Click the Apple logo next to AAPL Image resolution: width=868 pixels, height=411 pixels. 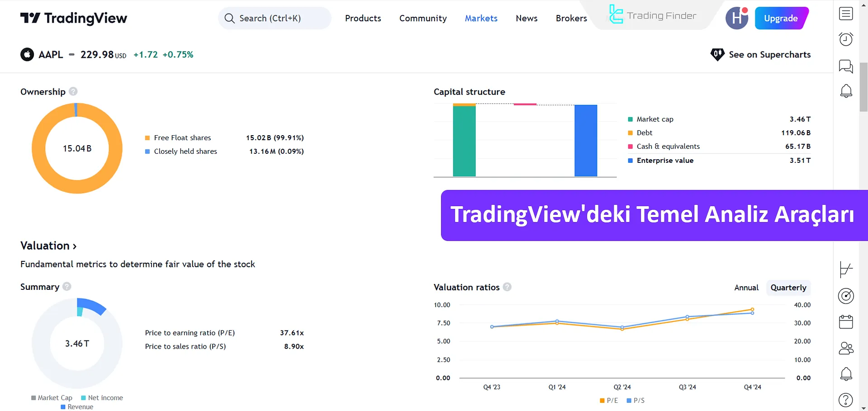27,54
